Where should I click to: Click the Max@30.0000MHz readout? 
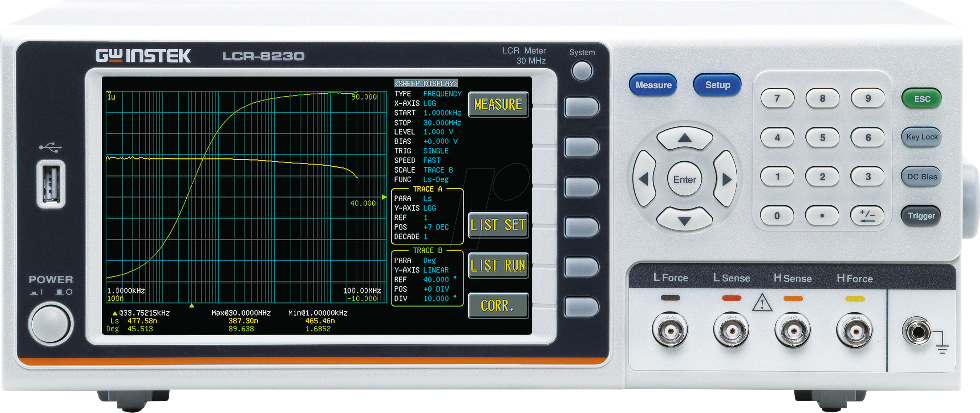[241, 313]
